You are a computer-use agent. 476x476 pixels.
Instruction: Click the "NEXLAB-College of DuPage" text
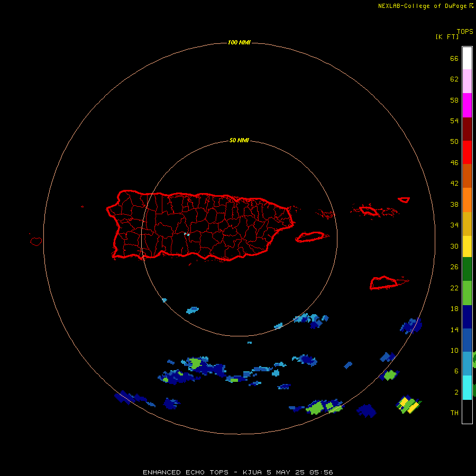tap(424, 6)
